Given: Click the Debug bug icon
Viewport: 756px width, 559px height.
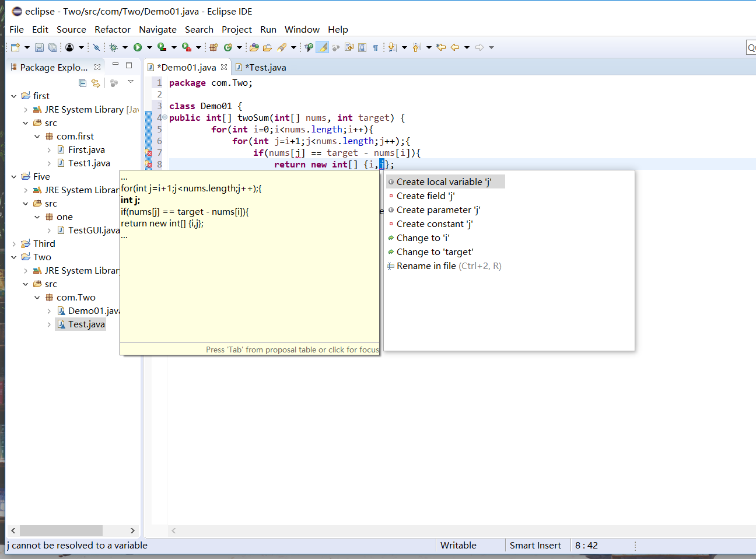Looking at the screenshot, I should (x=113, y=47).
